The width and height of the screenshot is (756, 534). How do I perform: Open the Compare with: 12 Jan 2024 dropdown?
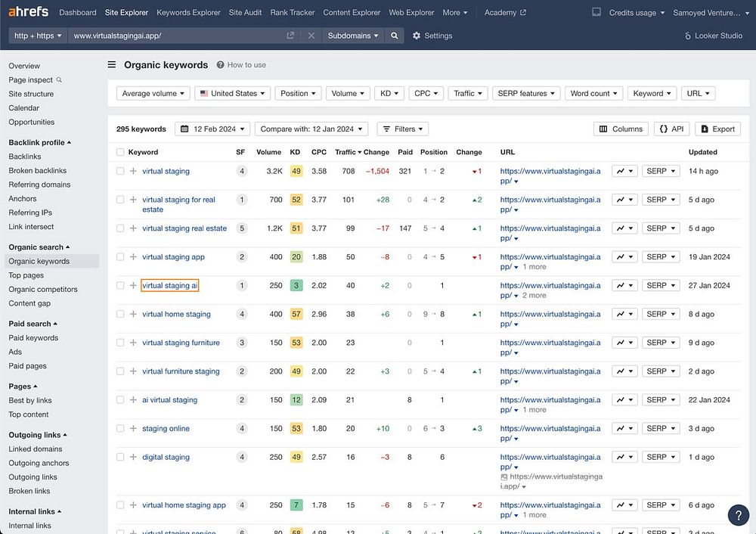[x=311, y=129]
